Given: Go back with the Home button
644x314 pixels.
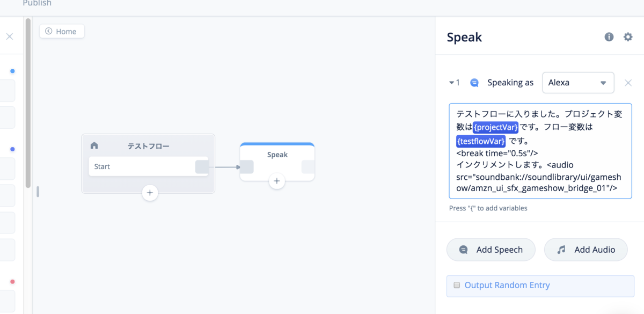Looking at the screenshot, I should (62, 31).
